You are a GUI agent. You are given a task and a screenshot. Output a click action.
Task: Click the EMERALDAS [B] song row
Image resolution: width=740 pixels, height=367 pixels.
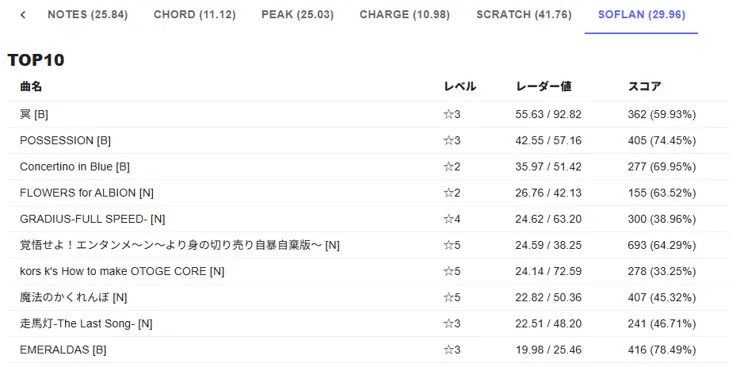pyautogui.click(x=368, y=350)
